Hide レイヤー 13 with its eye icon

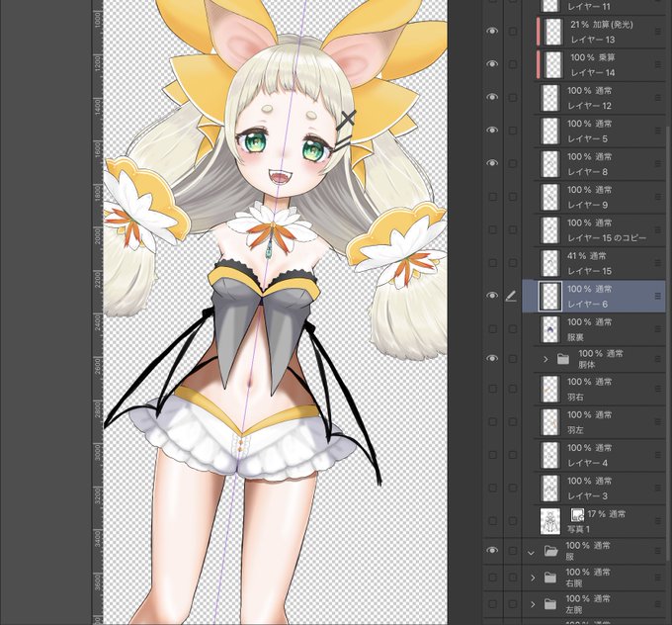point(492,31)
